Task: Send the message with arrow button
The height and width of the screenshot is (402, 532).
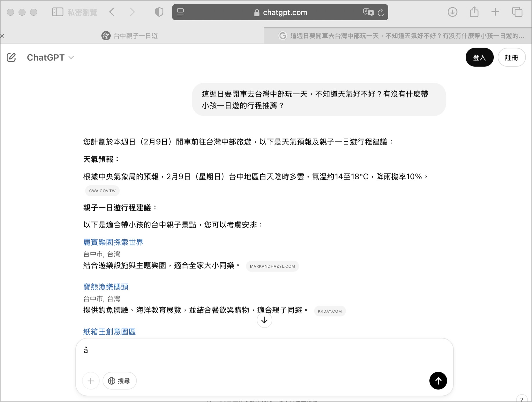Action: point(438,381)
